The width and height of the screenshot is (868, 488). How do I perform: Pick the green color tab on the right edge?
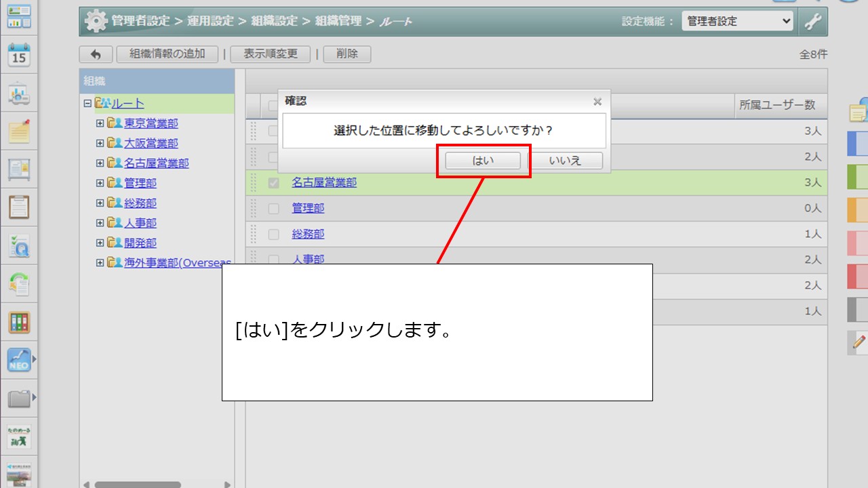pos(858,176)
